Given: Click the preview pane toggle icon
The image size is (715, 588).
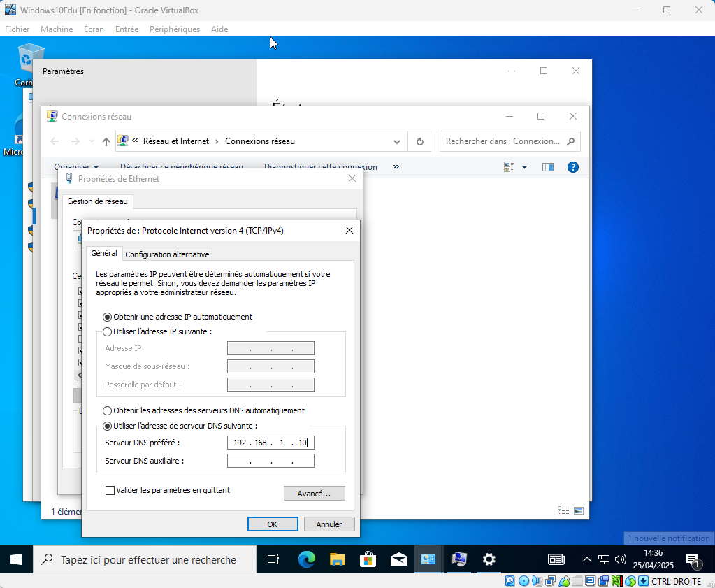Looking at the screenshot, I should click(548, 167).
